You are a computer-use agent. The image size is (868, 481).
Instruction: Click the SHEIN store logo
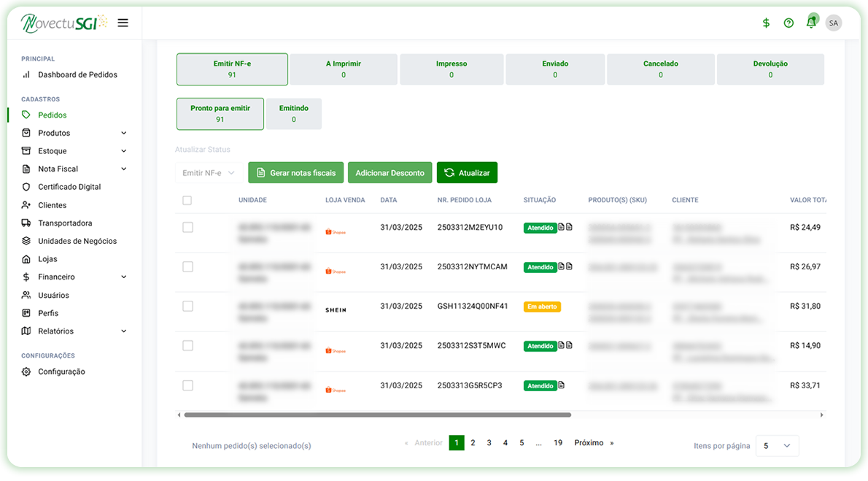336,310
